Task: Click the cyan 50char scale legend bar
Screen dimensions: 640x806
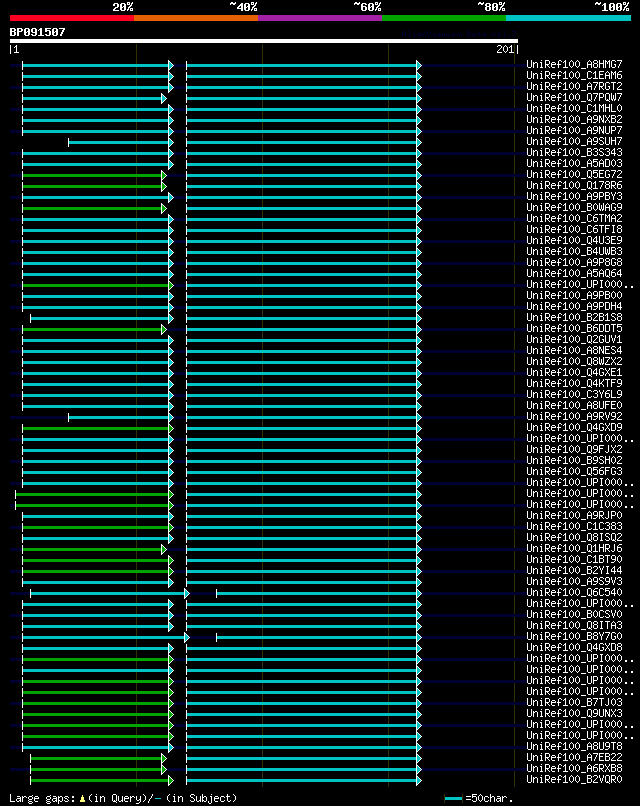Action: pyautogui.click(x=453, y=798)
